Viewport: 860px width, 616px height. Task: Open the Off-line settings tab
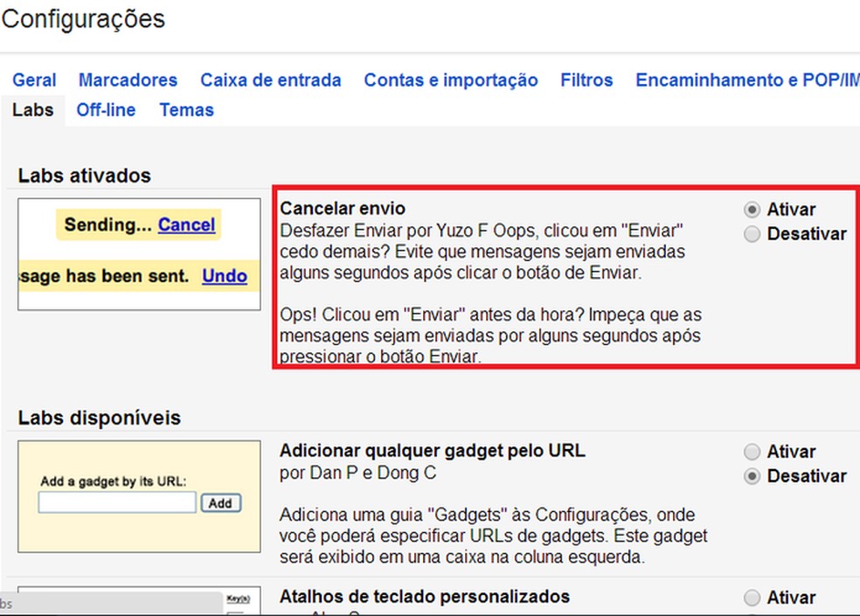tap(105, 110)
